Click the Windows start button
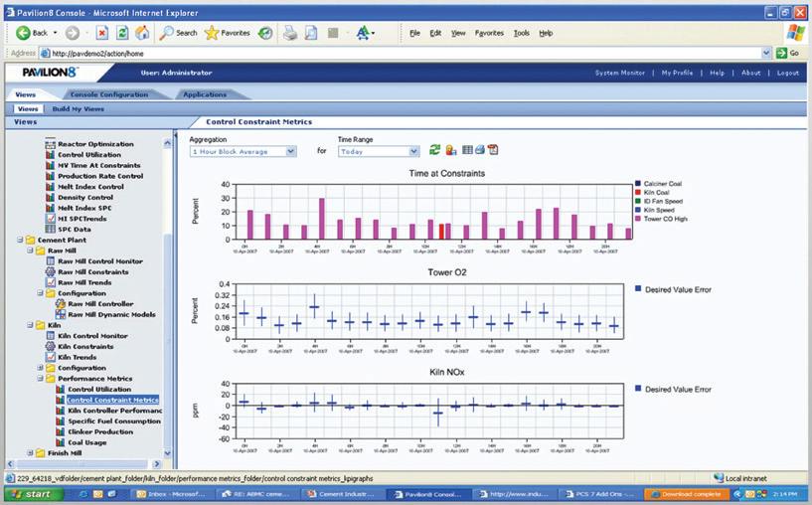This screenshot has width=812, height=505. click(x=34, y=494)
